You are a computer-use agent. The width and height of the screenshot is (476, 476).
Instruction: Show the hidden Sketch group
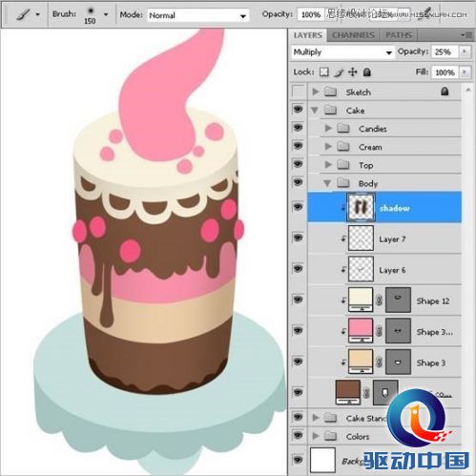[299, 92]
